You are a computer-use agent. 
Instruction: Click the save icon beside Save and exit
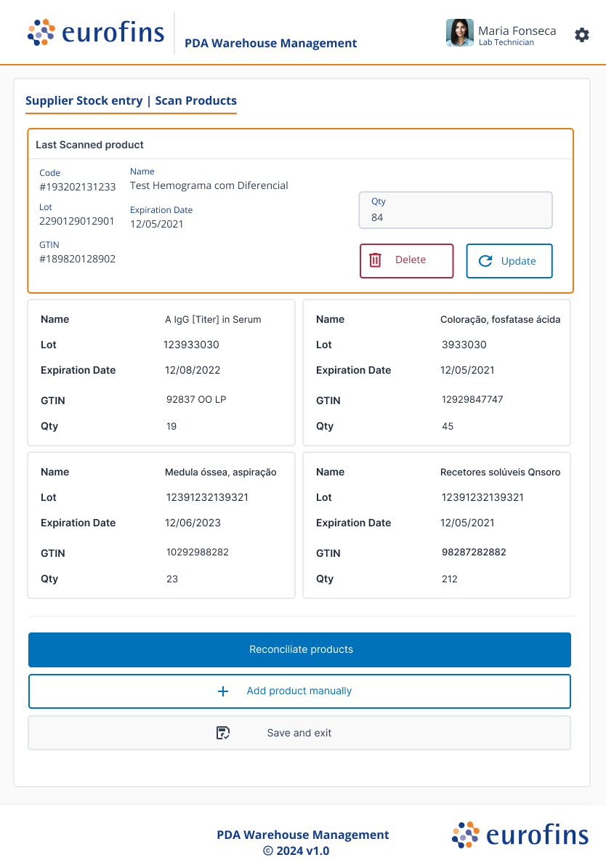coord(223,733)
